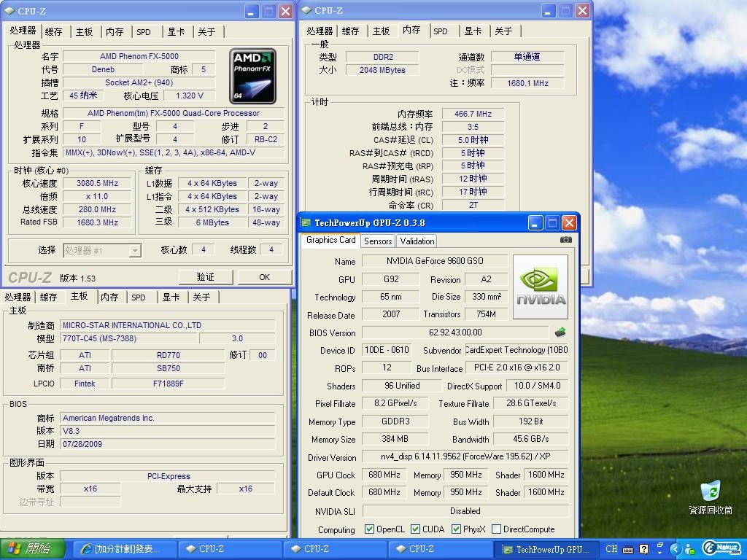Screen dimensions: 747x560
Task: Click the Device ID value 10DE - 0610
Action: (x=387, y=350)
